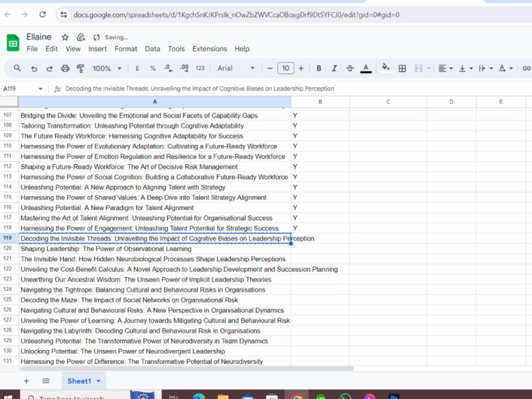Image resolution: width=532 pixels, height=399 pixels.
Task: Open the borders tool
Action: tap(402, 69)
